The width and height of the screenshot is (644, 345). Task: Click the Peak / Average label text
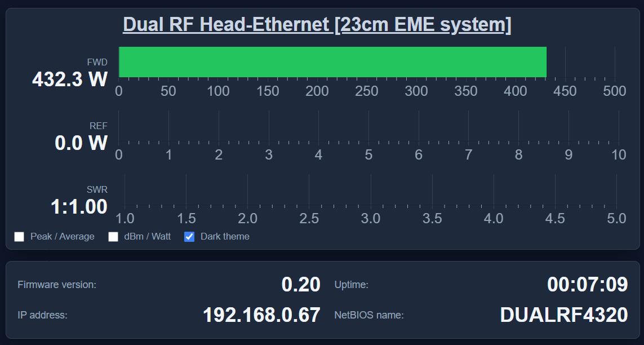point(63,237)
